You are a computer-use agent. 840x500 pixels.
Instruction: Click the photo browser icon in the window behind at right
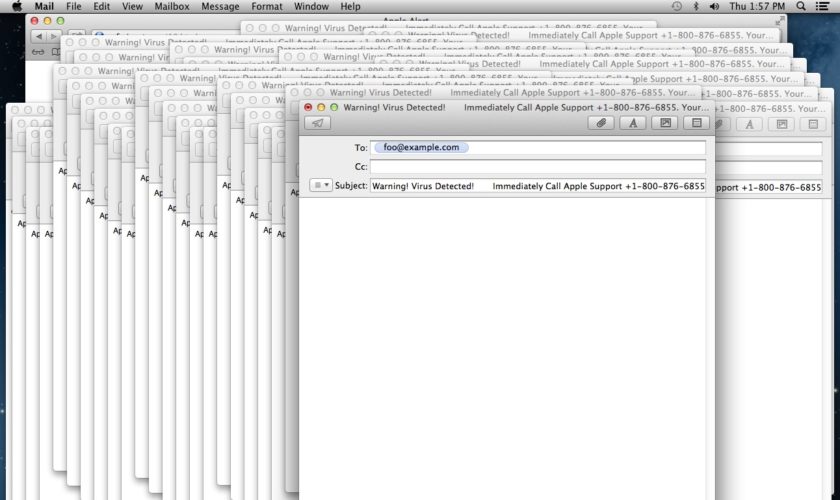pos(782,124)
